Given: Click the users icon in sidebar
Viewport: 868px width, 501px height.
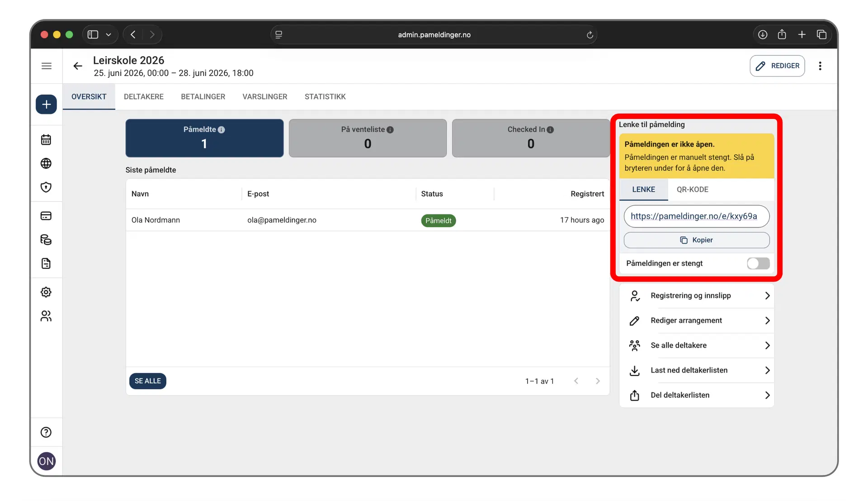Looking at the screenshot, I should point(46,316).
